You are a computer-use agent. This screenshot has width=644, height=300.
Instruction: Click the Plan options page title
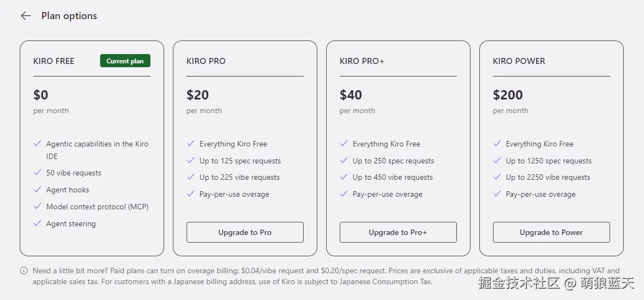(69, 16)
